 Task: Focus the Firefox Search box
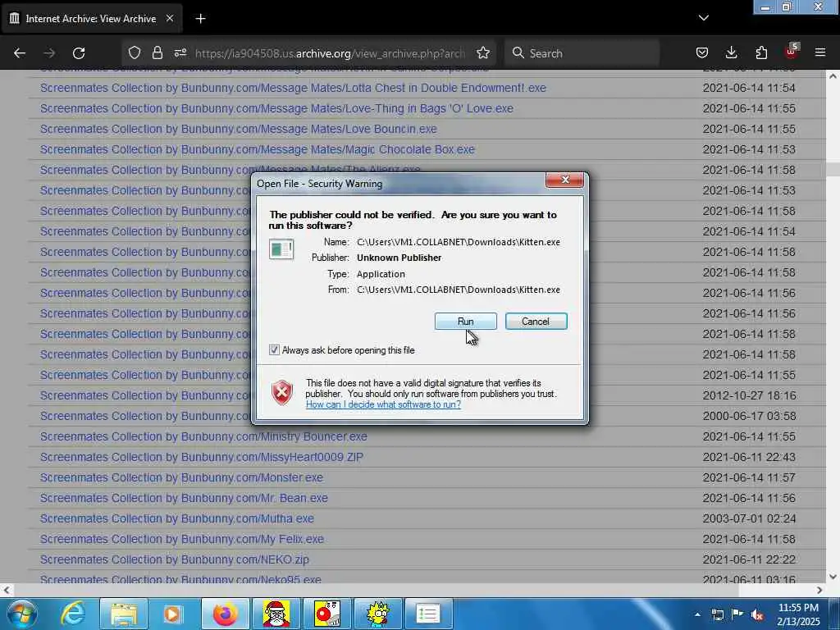(x=582, y=53)
